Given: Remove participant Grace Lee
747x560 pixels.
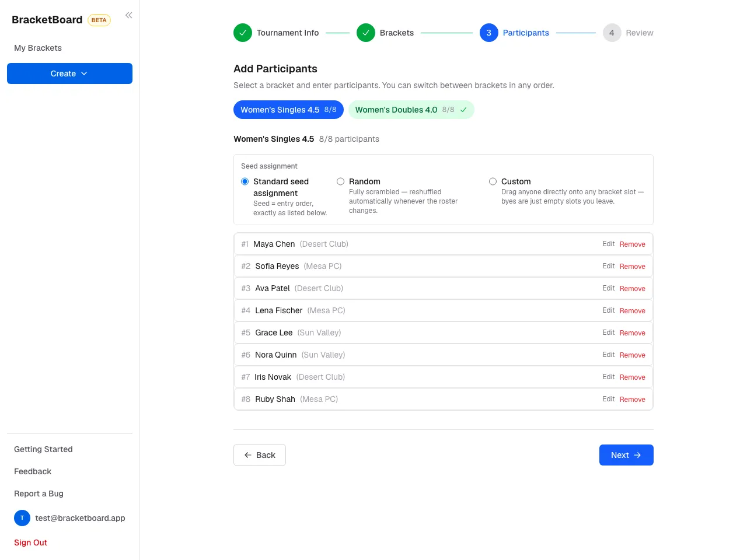Looking at the screenshot, I should pos(633,333).
